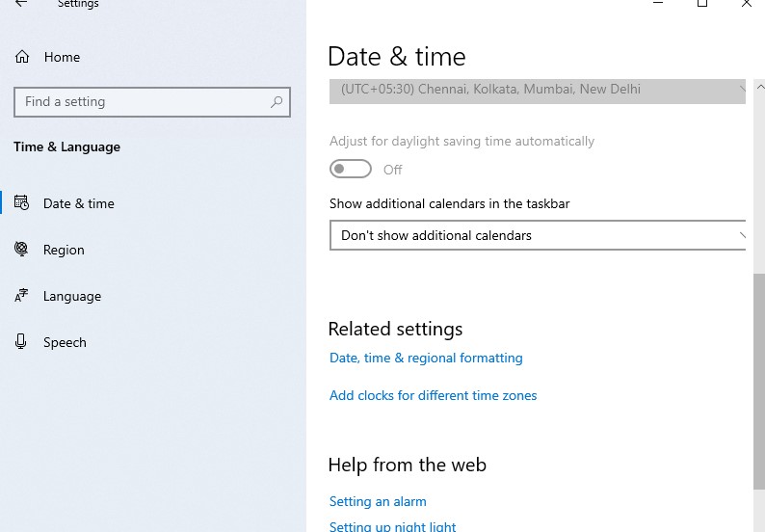Screen dimensions: 765x532
Task: Select Language in the sidebar
Action: tap(71, 296)
